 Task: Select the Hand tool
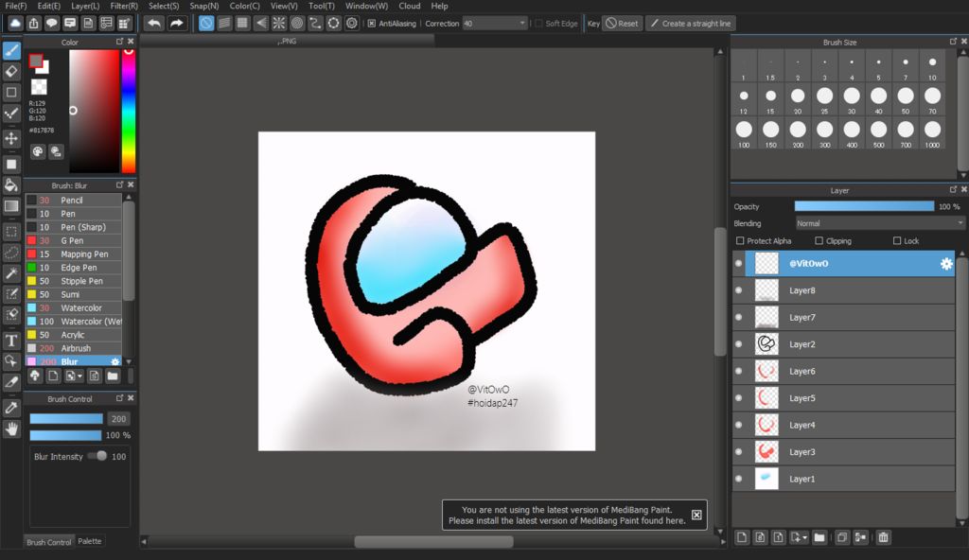tap(11, 429)
